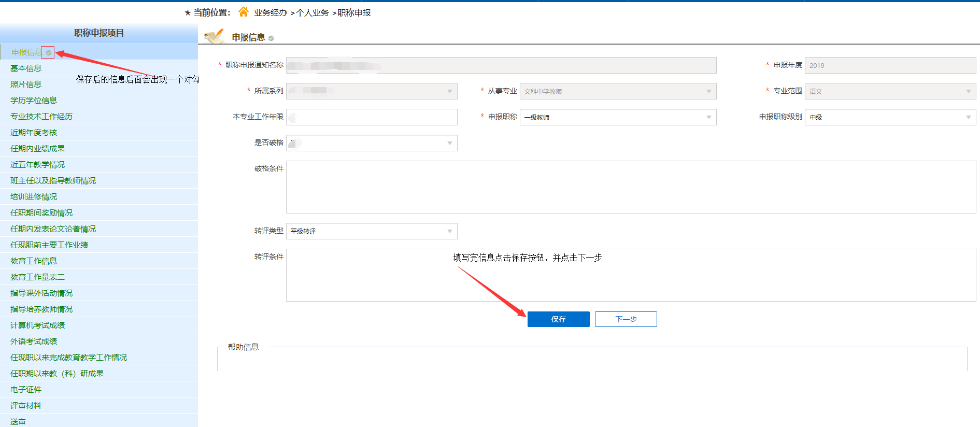The width and height of the screenshot is (980, 427).
Task: Select 评审材料 in the sidebar
Action: coord(26,406)
